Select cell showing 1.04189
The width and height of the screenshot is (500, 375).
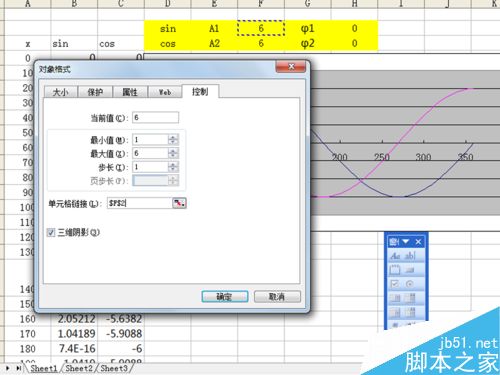[x=74, y=334]
